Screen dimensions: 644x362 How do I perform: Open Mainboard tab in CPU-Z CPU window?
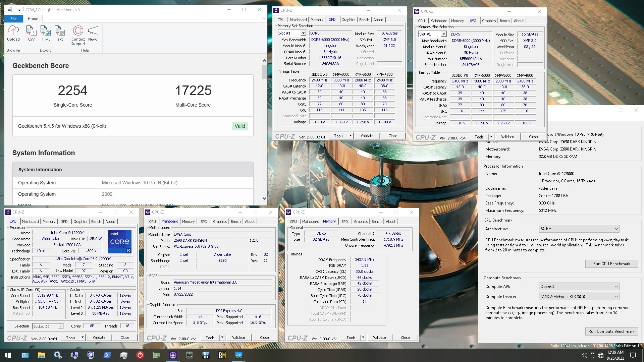[31, 222]
